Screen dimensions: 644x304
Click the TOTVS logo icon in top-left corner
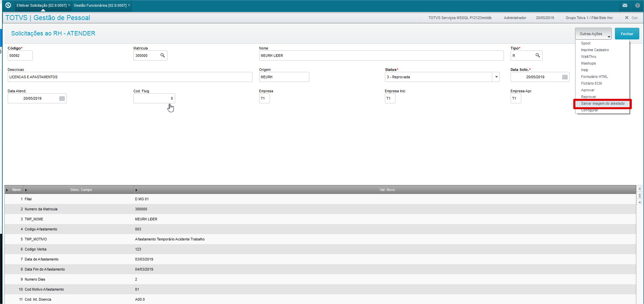click(x=8, y=5)
